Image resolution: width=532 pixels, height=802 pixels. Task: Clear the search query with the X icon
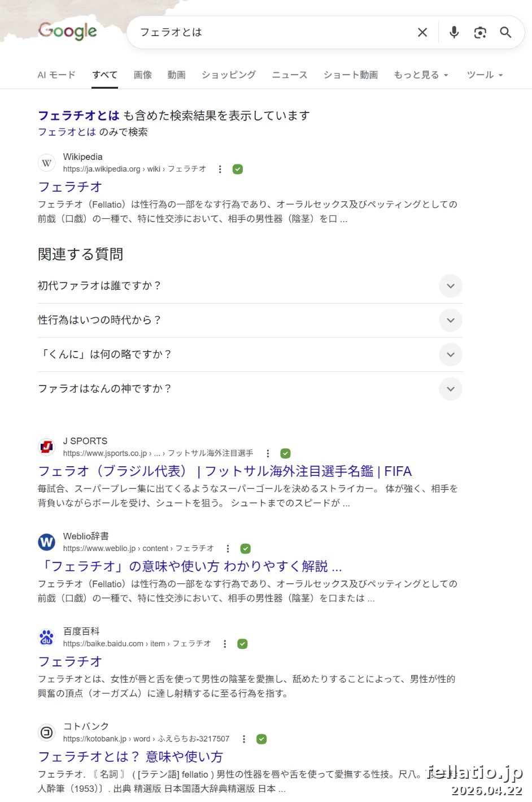point(422,32)
